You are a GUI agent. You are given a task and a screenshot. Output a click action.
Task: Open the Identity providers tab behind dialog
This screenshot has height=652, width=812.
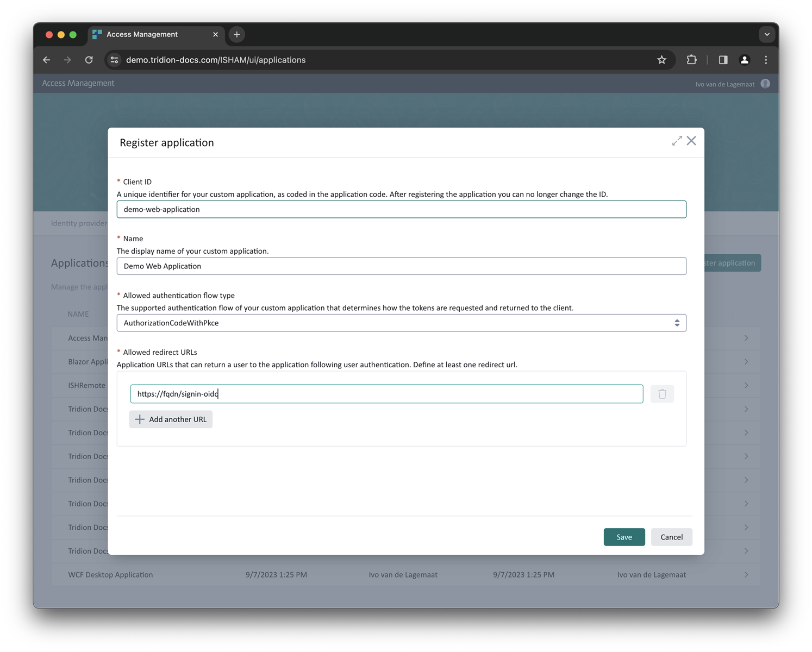point(79,223)
